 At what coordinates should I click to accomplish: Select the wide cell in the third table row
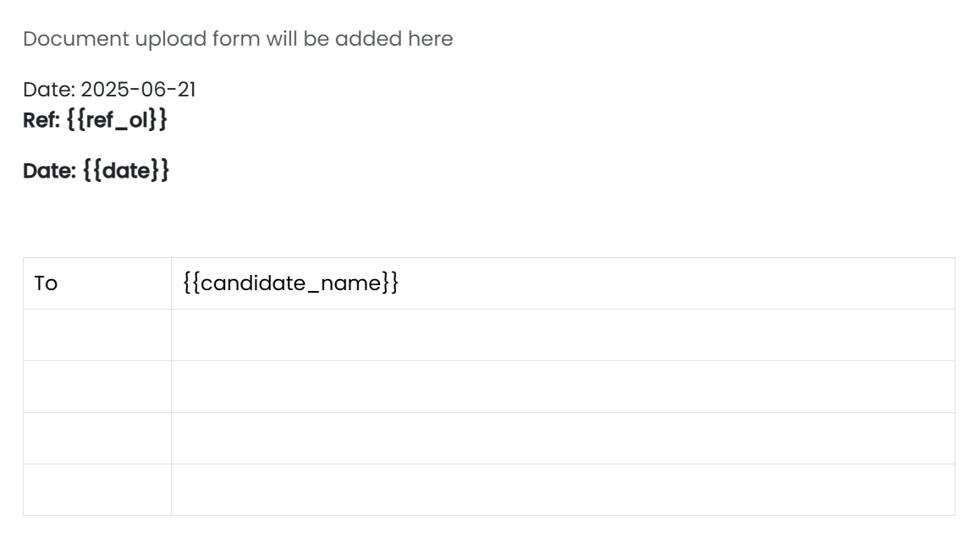563,387
